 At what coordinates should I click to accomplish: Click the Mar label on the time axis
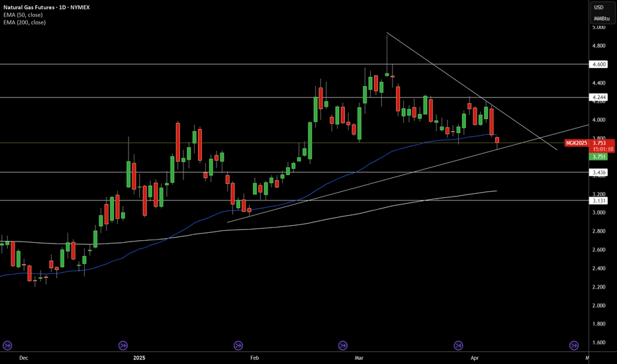pyautogui.click(x=359, y=357)
